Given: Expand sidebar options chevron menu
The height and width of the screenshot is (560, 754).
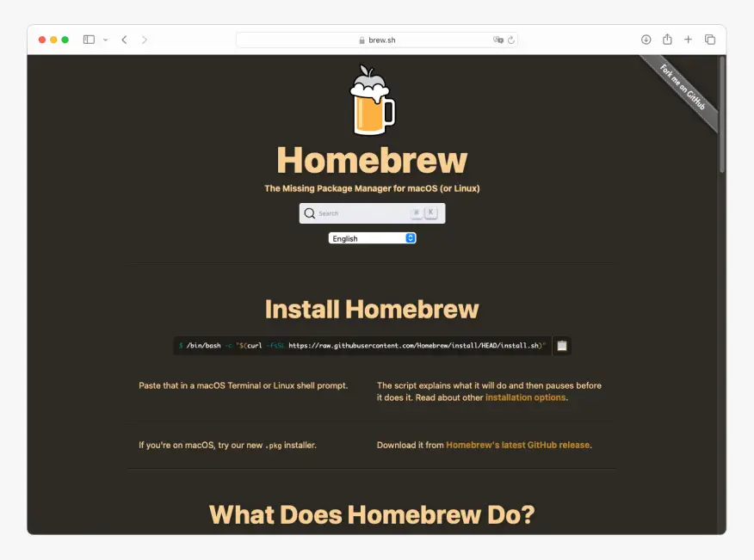Looking at the screenshot, I should coord(105,40).
